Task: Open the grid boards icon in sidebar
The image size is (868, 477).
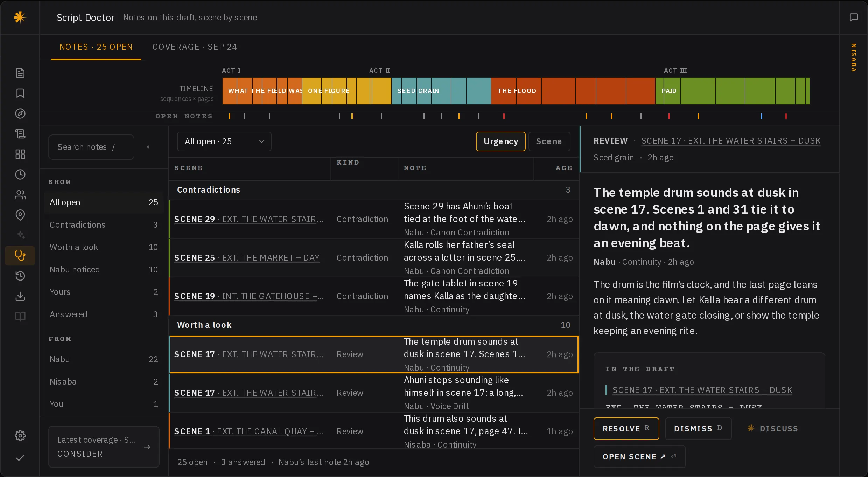Action: pos(20,154)
